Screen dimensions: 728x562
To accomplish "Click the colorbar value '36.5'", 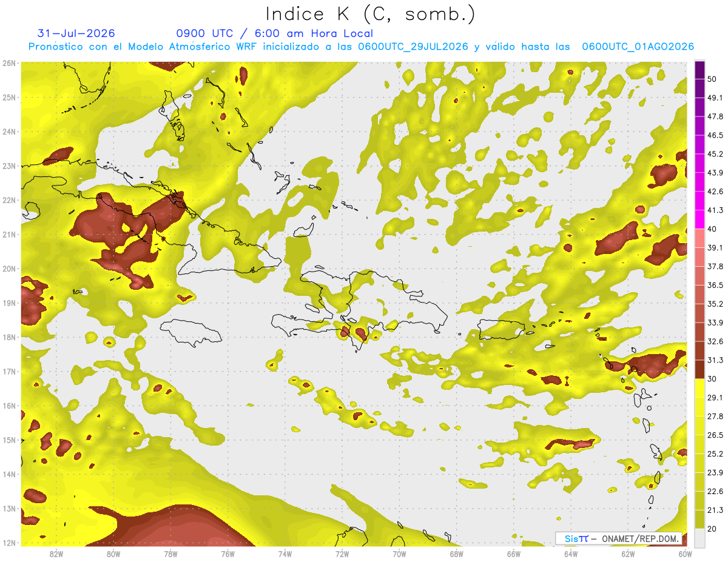I will (715, 285).
